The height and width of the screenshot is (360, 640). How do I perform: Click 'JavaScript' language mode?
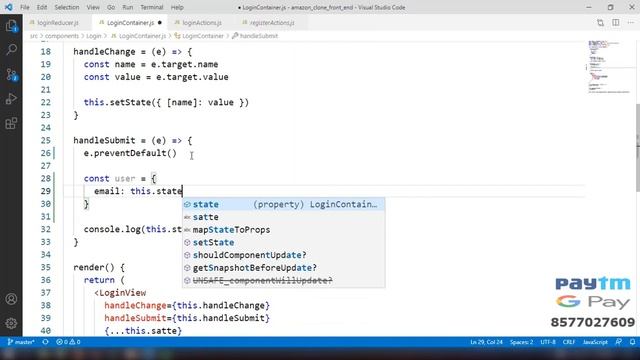595,342
